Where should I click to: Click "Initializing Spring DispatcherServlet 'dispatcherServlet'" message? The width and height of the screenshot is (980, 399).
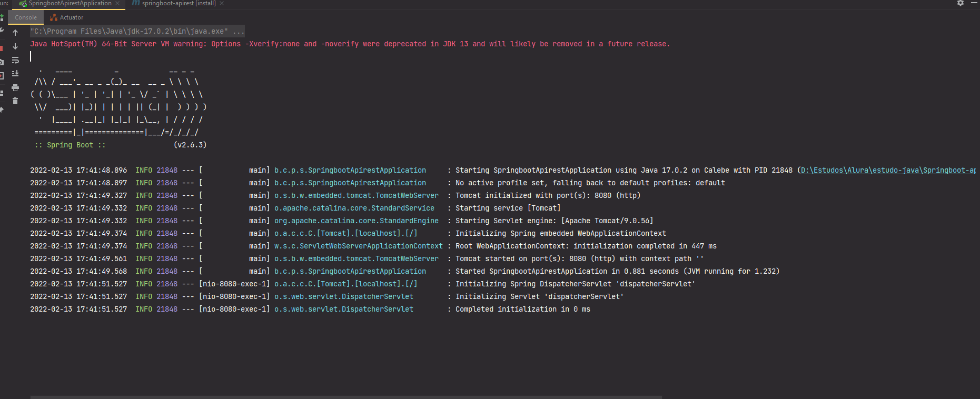point(576,284)
